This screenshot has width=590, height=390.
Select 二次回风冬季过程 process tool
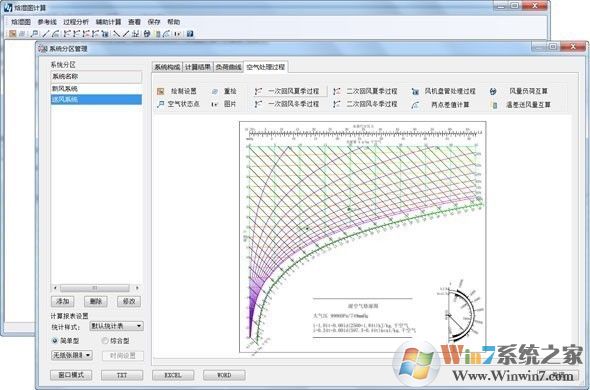coord(366,104)
